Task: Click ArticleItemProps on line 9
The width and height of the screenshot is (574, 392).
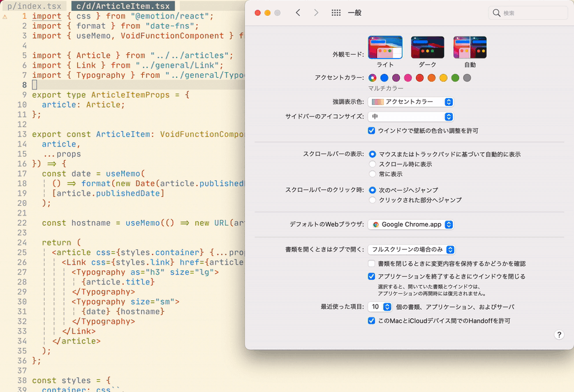Action: coord(130,95)
